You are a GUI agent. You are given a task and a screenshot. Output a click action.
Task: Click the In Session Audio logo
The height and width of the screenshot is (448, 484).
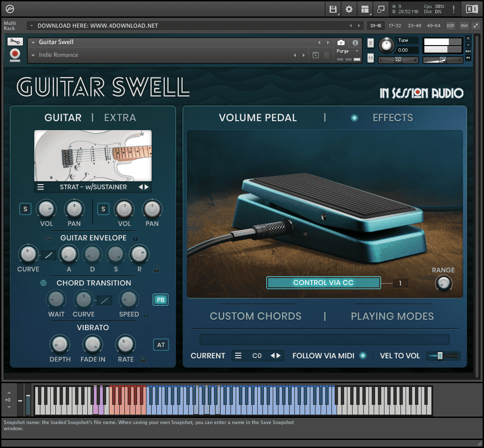tap(422, 93)
